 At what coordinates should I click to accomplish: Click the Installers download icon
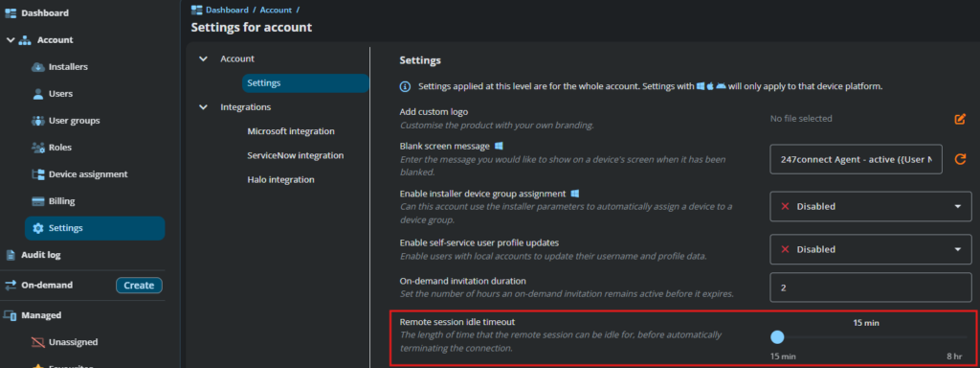click(38, 67)
